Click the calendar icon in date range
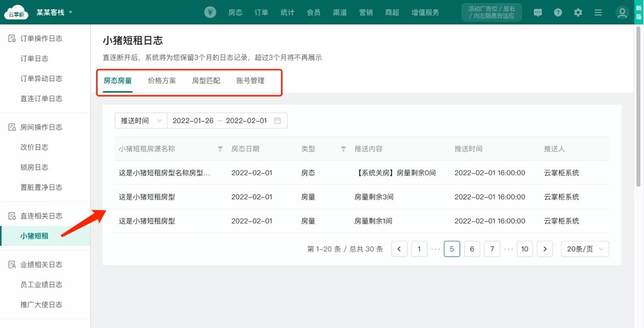Image resolution: width=644 pixels, height=328 pixels. [x=278, y=121]
